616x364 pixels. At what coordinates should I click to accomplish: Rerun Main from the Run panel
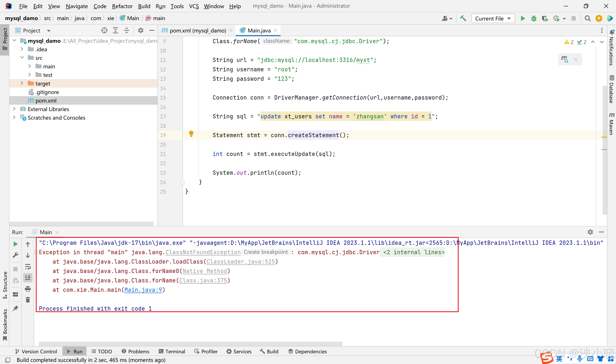15,244
